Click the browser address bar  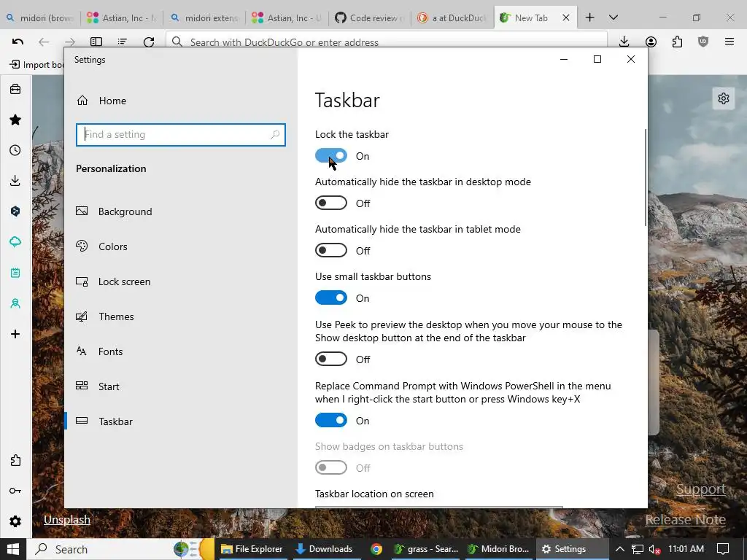tap(387, 42)
